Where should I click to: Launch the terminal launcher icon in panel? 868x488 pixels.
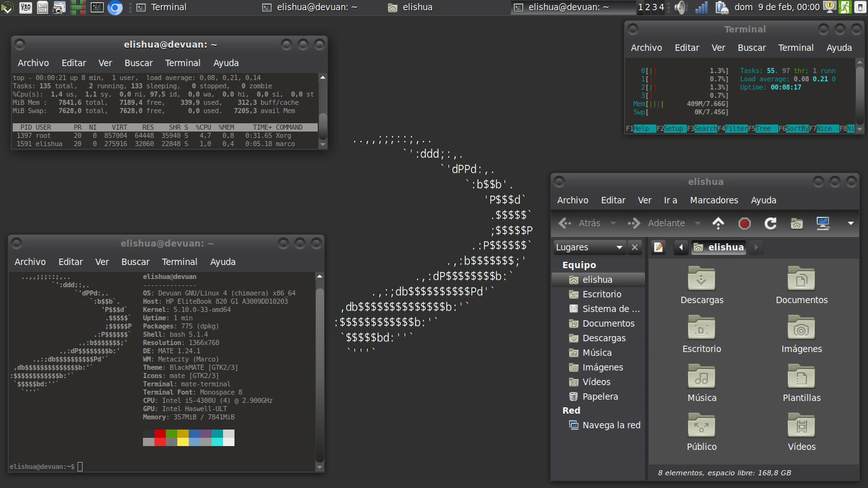point(97,8)
